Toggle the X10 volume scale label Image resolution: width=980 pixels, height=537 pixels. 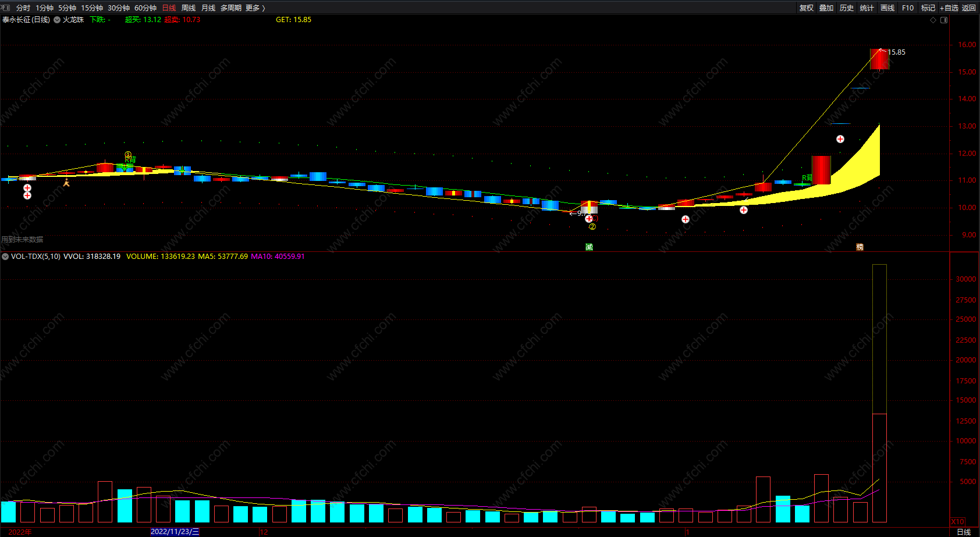tap(957, 521)
